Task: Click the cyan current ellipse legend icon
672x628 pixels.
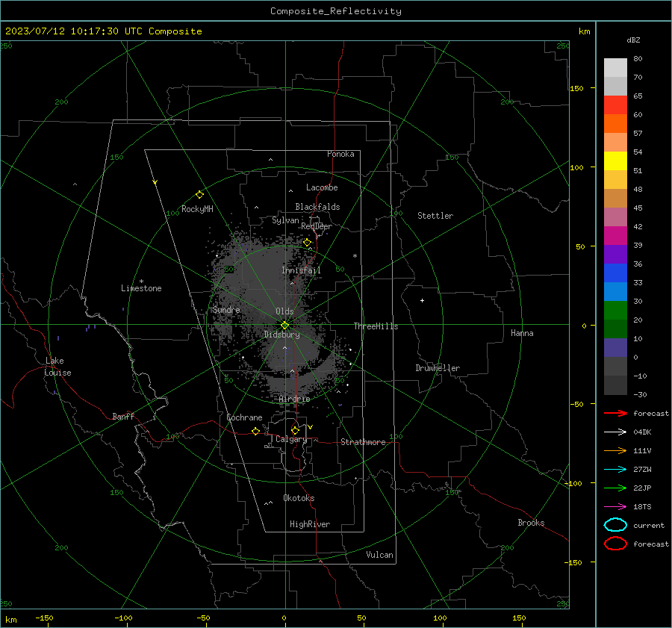Action: (x=616, y=525)
